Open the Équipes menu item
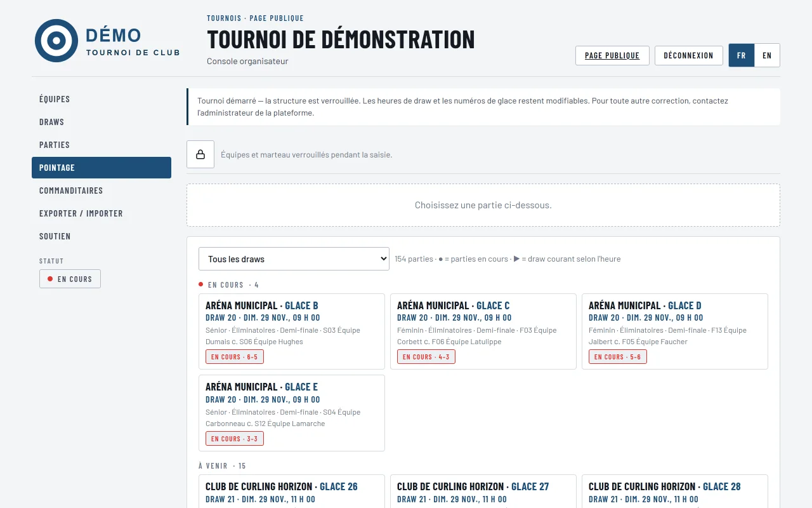 tap(101, 99)
